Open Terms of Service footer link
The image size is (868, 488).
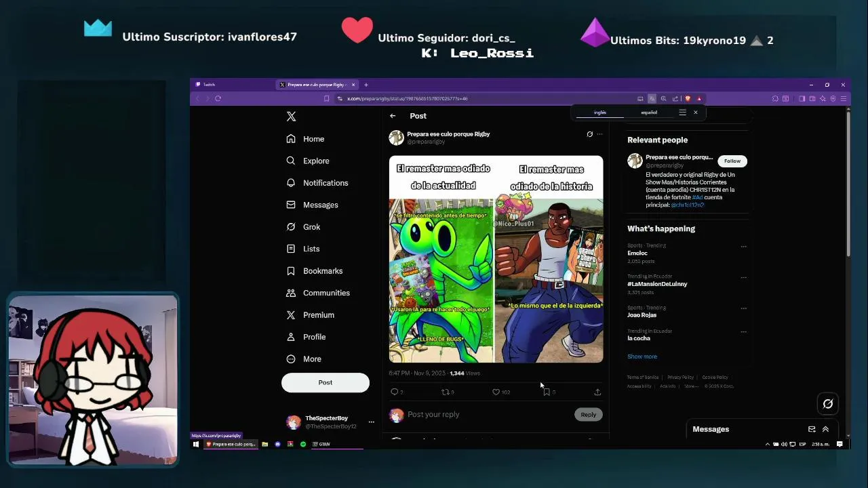[643, 378]
